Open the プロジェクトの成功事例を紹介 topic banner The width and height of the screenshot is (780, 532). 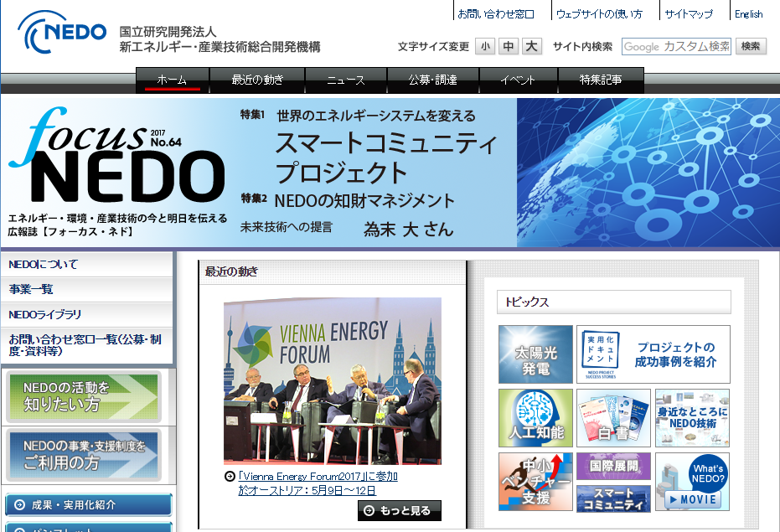click(653, 354)
